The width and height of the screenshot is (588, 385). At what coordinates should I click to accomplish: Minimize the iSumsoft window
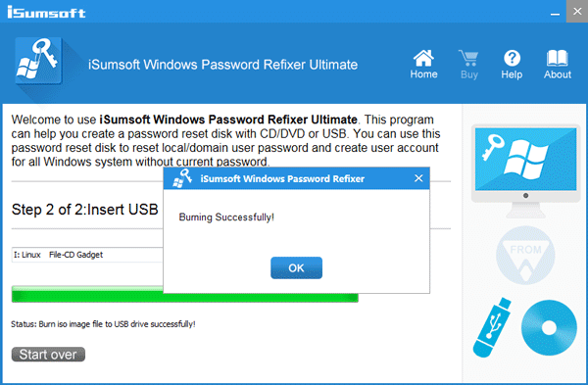click(x=555, y=13)
